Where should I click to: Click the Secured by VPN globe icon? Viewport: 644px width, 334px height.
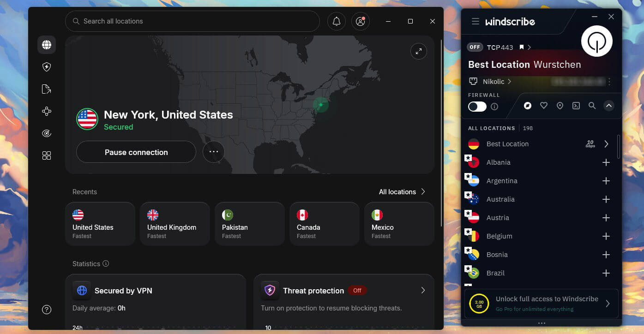click(82, 291)
